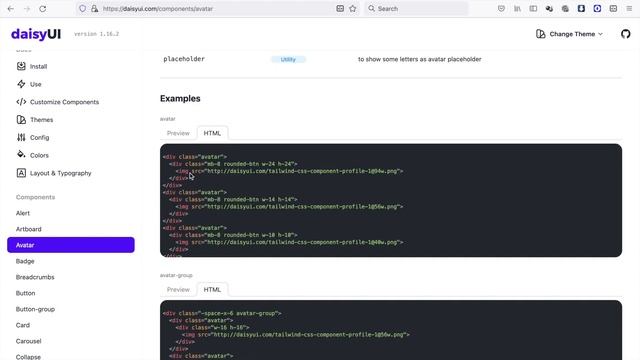
Task: Click the version 1.16.2 label
Action: pyautogui.click(x=97, y=34)
